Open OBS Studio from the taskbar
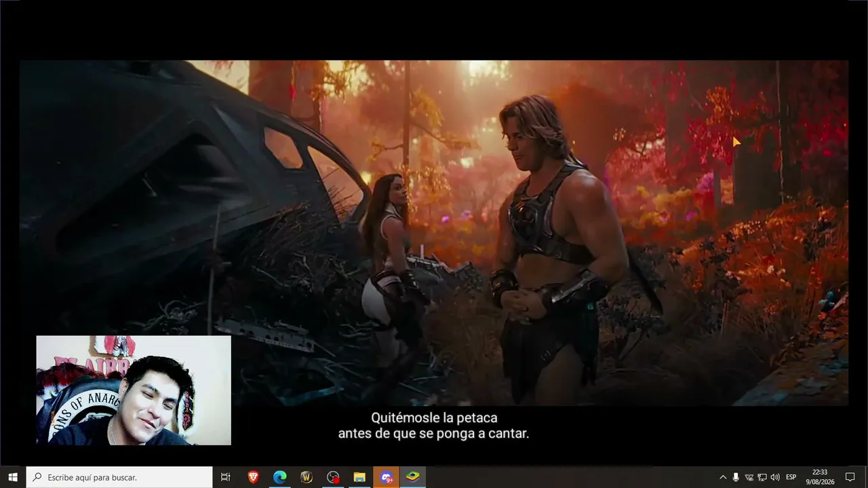This screenshot has height=488, width=868. tap(333, 477)
